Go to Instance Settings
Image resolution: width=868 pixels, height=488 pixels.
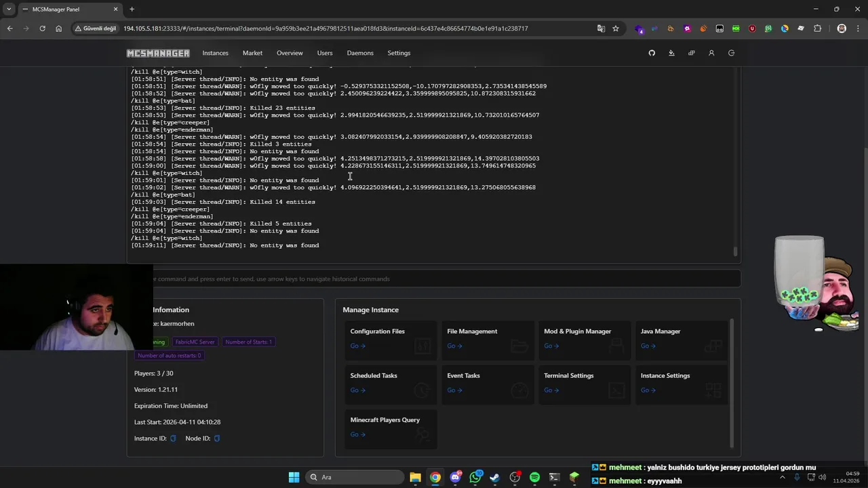pyautogui.click(x=648, y=390)
